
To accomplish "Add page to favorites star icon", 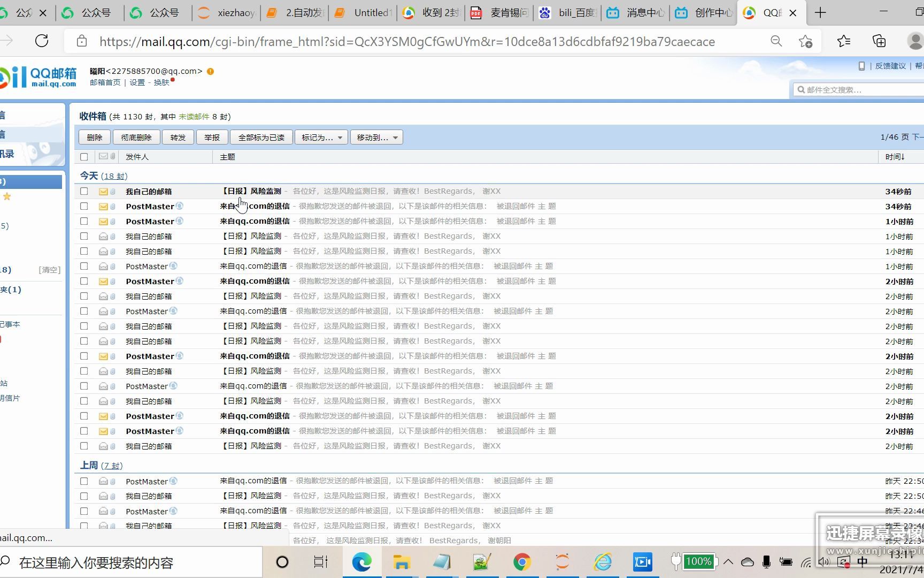I will pyautogui.click(x=805, y=41).
